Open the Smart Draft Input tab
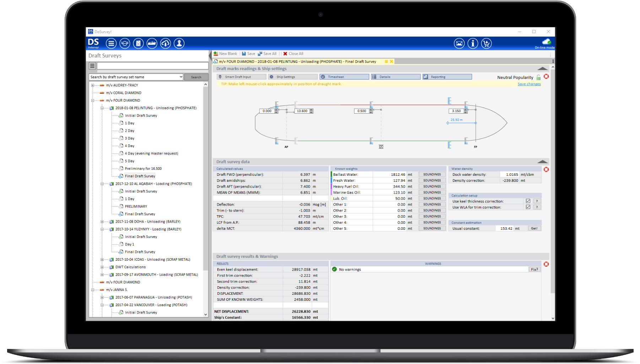Image resolution: width=640 pixels, height=364 pixels. click(x=242, y=77)
